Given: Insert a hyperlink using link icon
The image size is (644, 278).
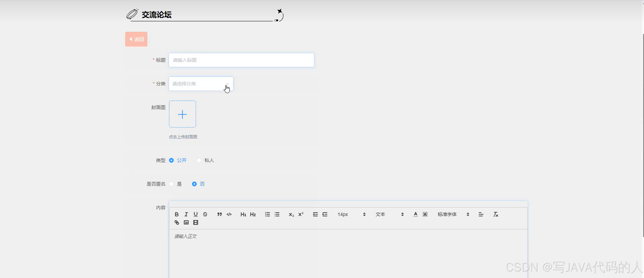Looking at the screenshot, I should [x=177, y=222].
